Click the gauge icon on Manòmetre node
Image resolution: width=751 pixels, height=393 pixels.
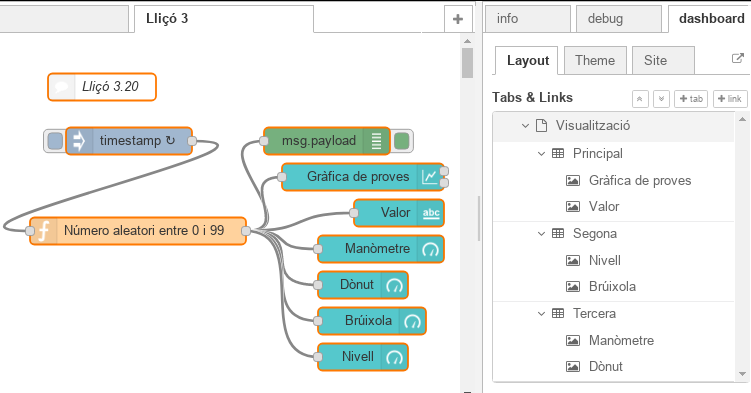click(x=431, y=249)
